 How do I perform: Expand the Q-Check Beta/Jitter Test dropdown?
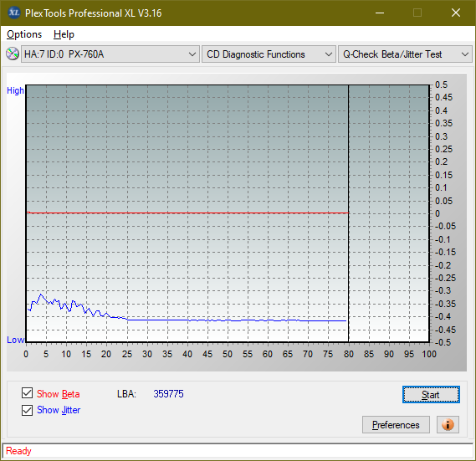pyautogui.click(x=405, y=54)
